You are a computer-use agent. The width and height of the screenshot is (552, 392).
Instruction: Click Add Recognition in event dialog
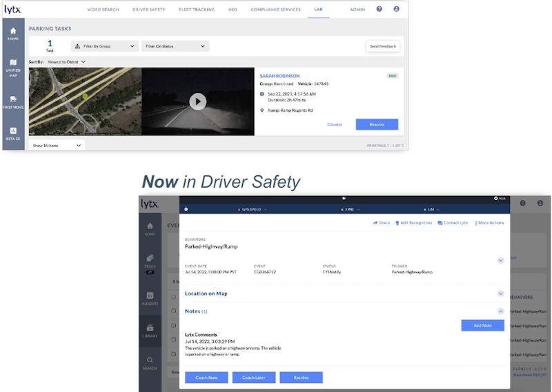pyautogui.click(x=413, y=223)
